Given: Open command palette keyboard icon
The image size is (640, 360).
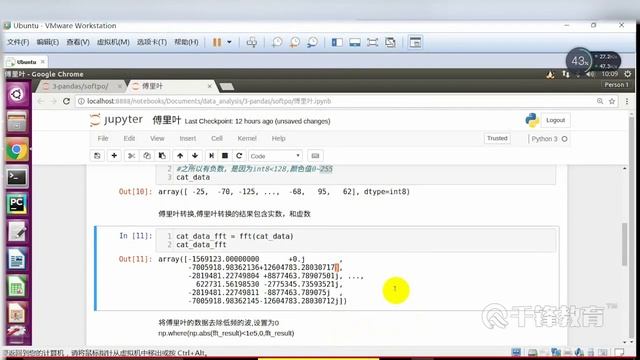Looking at the screenshot, I should 315,156.
